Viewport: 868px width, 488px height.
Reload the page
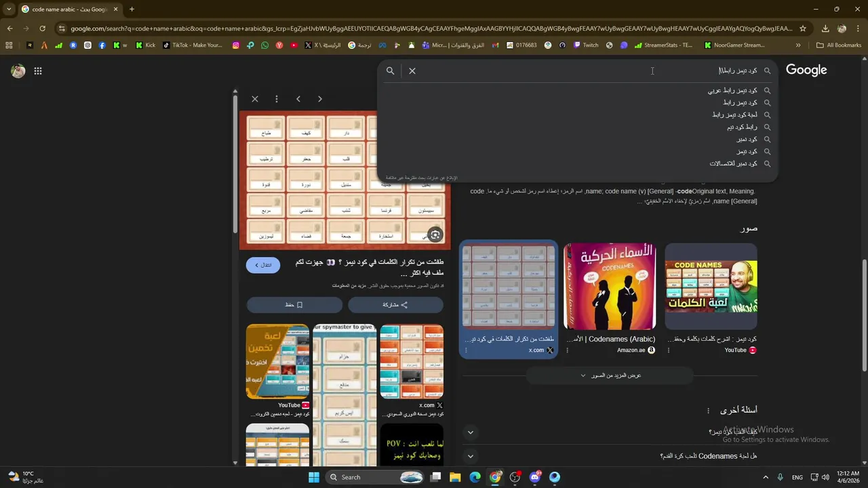pyautogui.click(x=42, y=28)
